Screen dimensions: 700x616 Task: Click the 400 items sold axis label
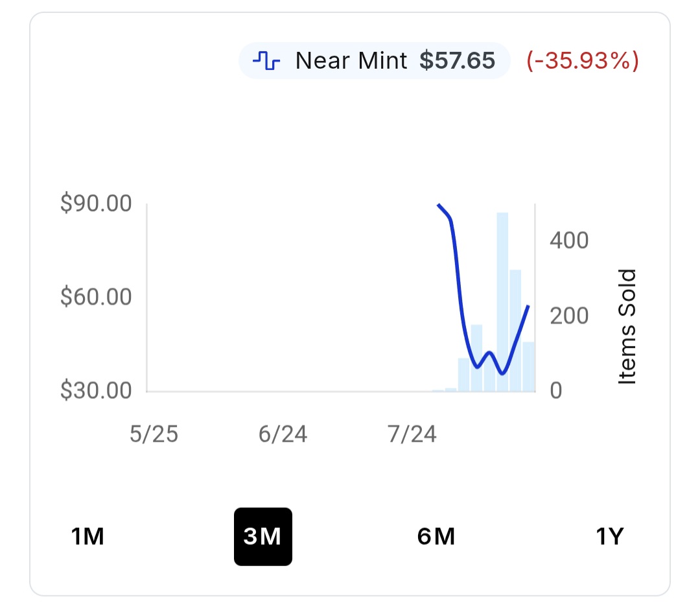(x=569, y=241)
